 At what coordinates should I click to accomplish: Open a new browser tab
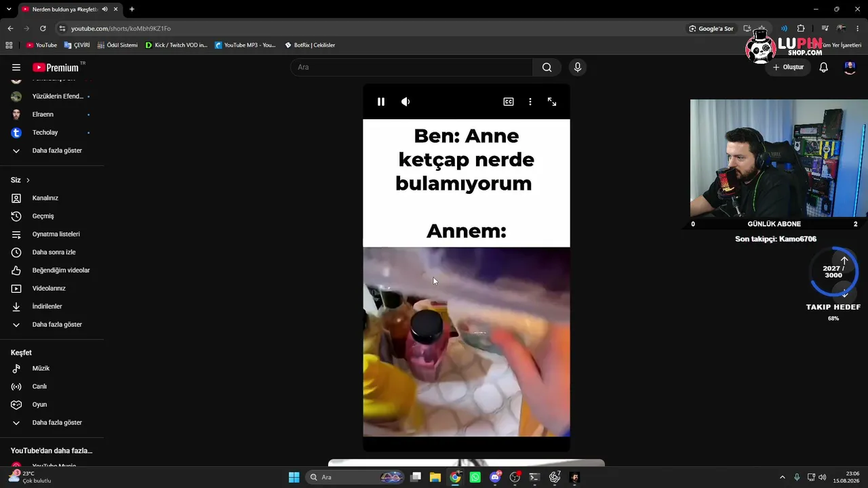click(132, 9)
